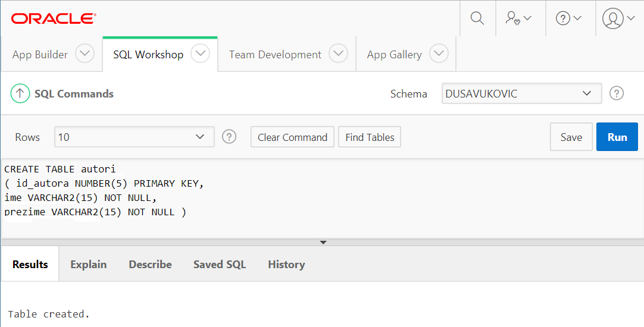Open the administration user-wrench menu

[x=518, y=18]
